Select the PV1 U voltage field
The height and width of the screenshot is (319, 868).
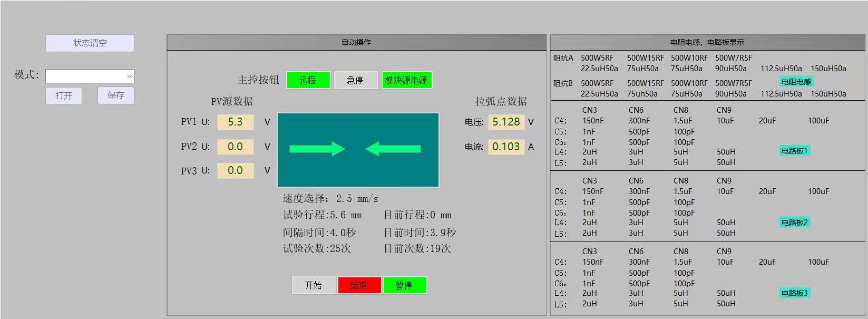click(236, 122)
